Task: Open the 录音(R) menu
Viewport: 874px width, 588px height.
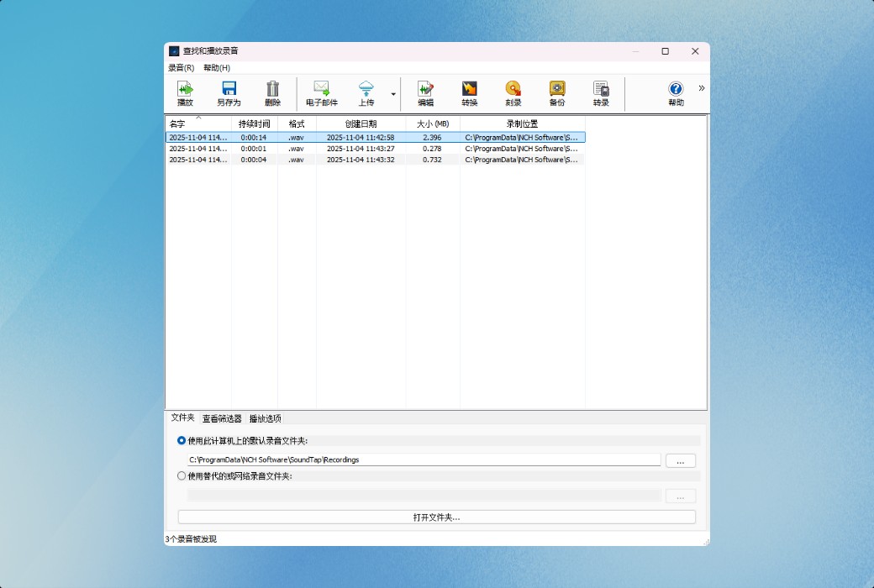Action: click(180, 67)
